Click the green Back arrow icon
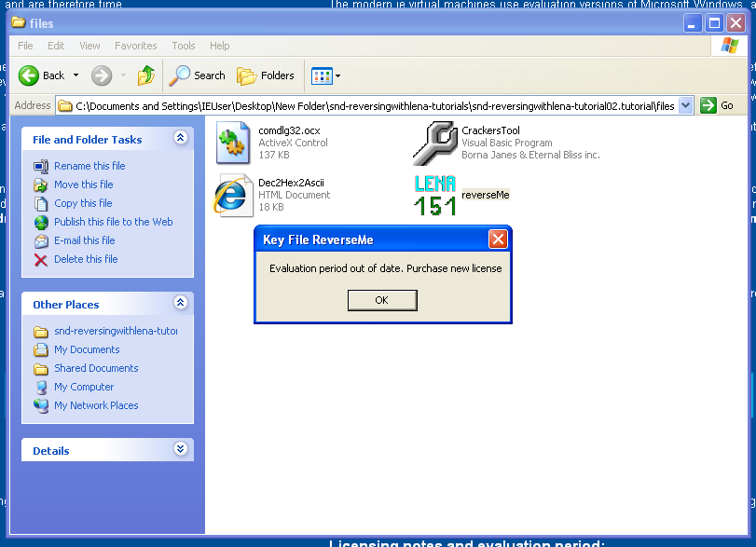756x547 pixels. pos(29,75)
